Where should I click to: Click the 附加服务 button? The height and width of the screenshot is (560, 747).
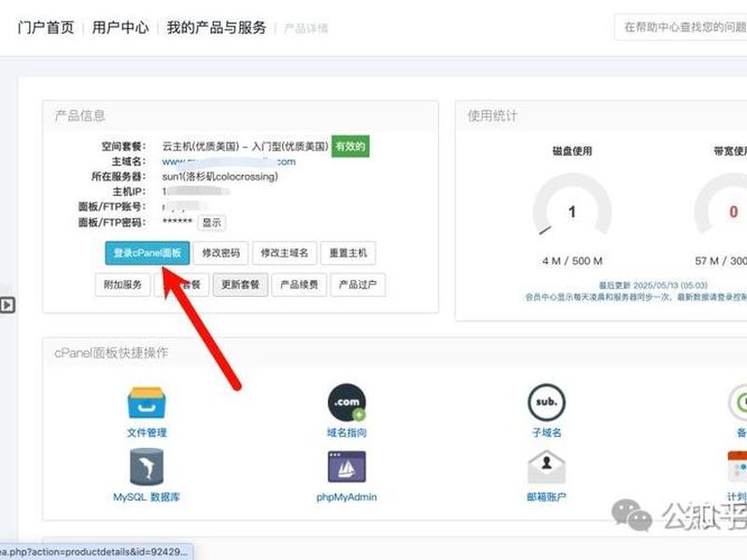(x=123, y=285)
